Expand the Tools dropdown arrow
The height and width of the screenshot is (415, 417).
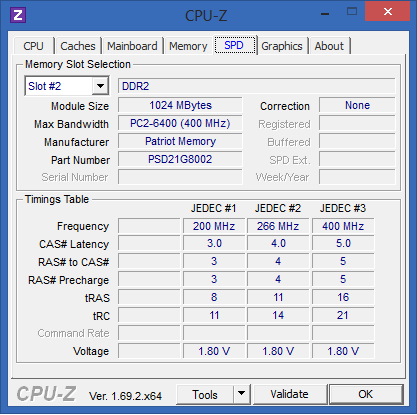[x=242, y=394]
